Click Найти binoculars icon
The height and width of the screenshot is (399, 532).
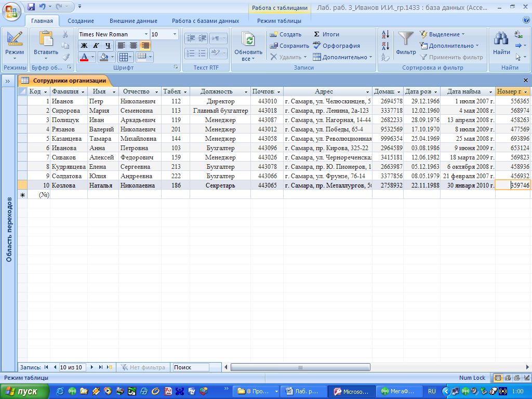501,38
